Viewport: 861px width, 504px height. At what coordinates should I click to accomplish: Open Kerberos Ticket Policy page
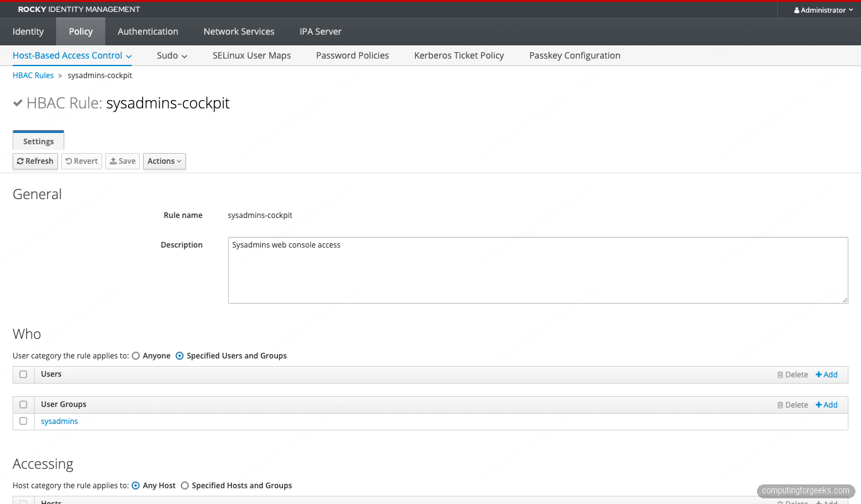(x=459, y=55)
